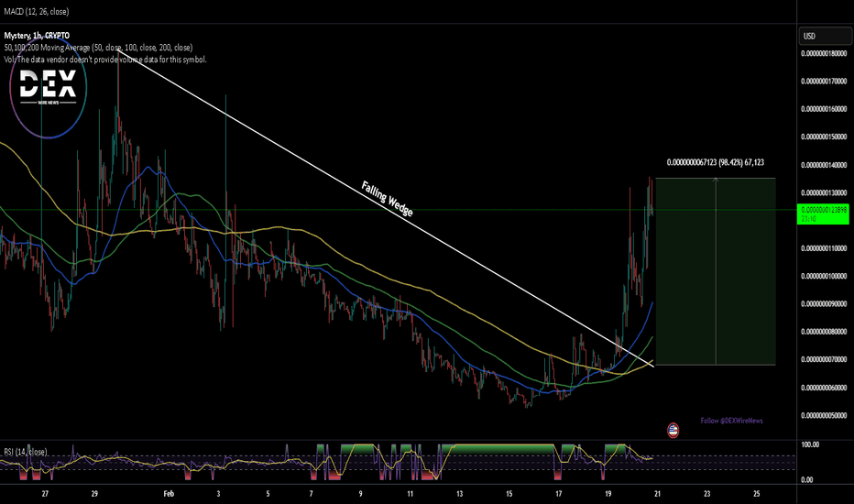854x504 pixels.
Task: Click the 15 date on time axis
Action: coord(509,494)
